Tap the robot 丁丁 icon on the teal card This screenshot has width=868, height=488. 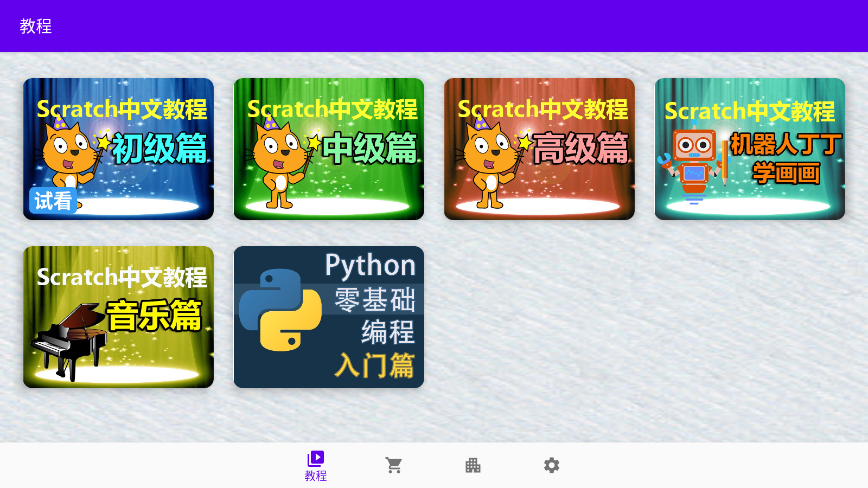695,157
